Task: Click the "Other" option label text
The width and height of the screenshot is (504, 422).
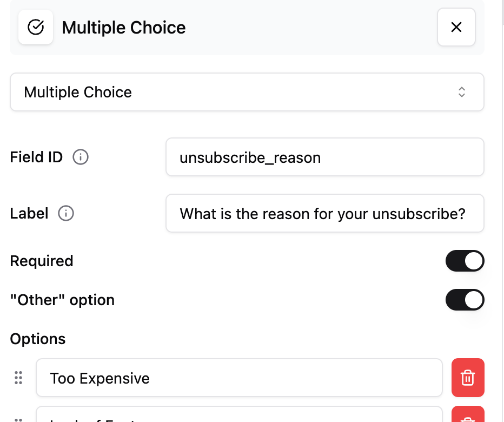Action: tap(62, 300)
